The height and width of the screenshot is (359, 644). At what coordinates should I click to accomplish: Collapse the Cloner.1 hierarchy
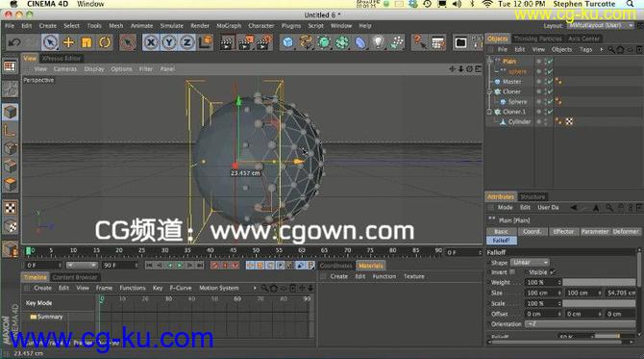pyautogui.click(x=489, y=112)
